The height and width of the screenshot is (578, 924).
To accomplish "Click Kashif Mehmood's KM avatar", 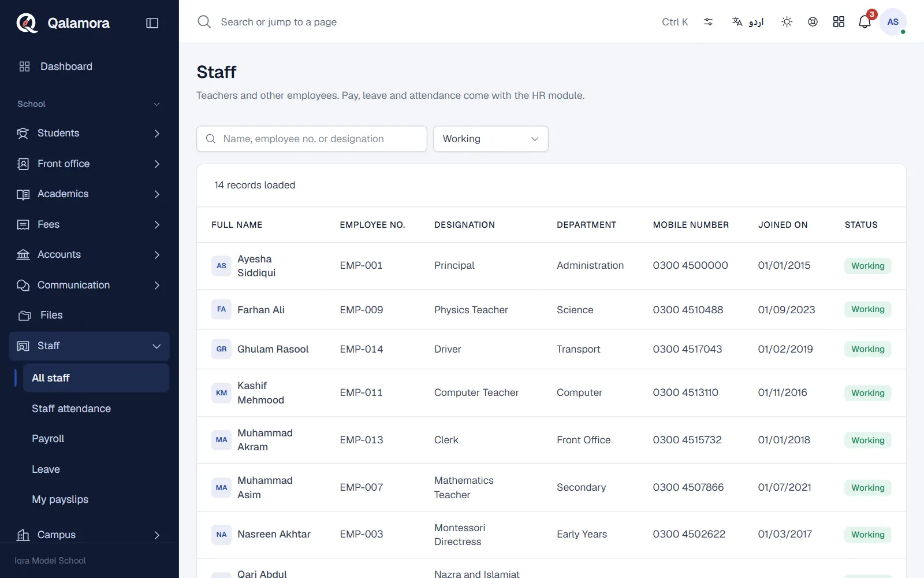I will click(x=221, y=393).
